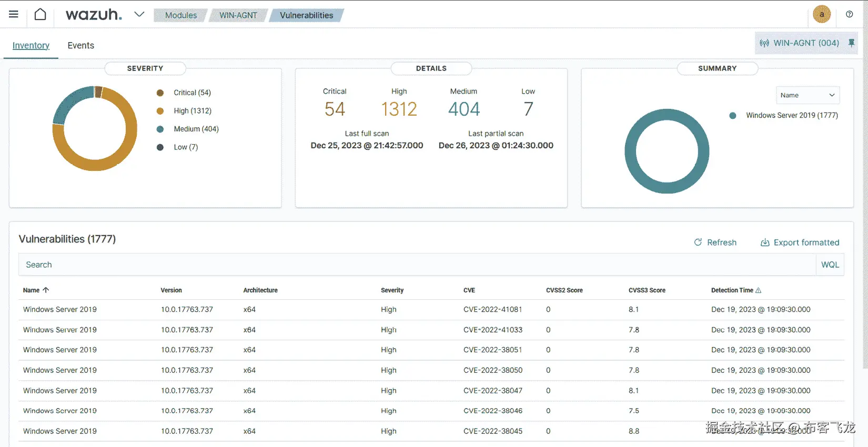
Task: Sort by Detection Time column header
Action: coord(732,290)
